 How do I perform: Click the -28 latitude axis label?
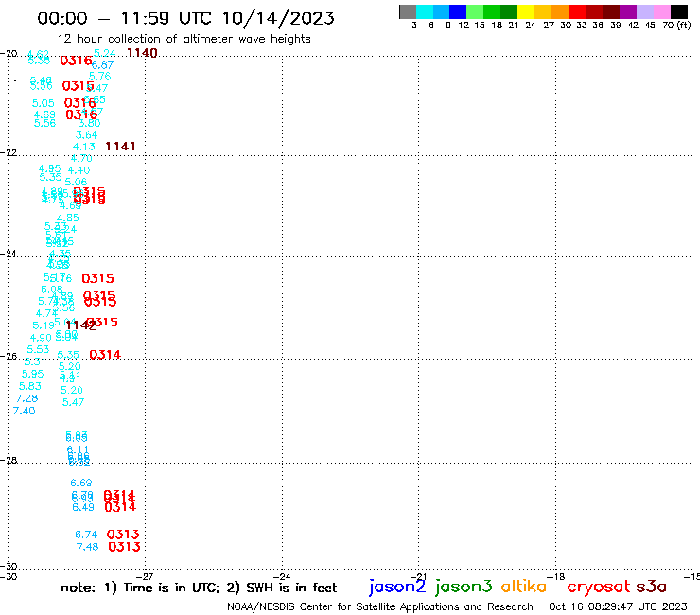point(9,460)
